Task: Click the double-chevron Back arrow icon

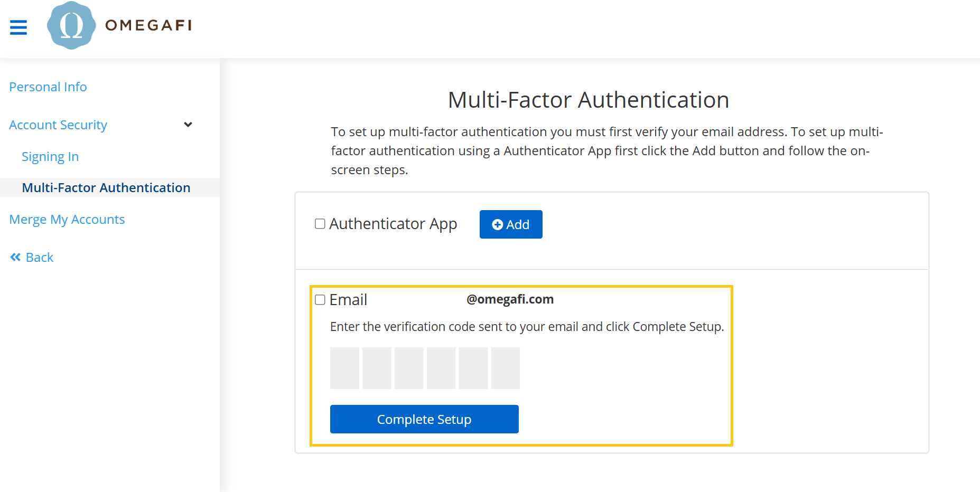Action: (15, 257)
